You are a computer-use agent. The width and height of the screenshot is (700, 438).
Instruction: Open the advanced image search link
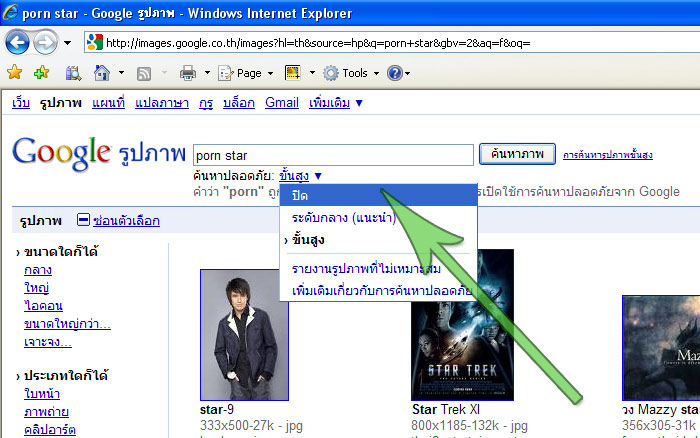tap(608, 155)
